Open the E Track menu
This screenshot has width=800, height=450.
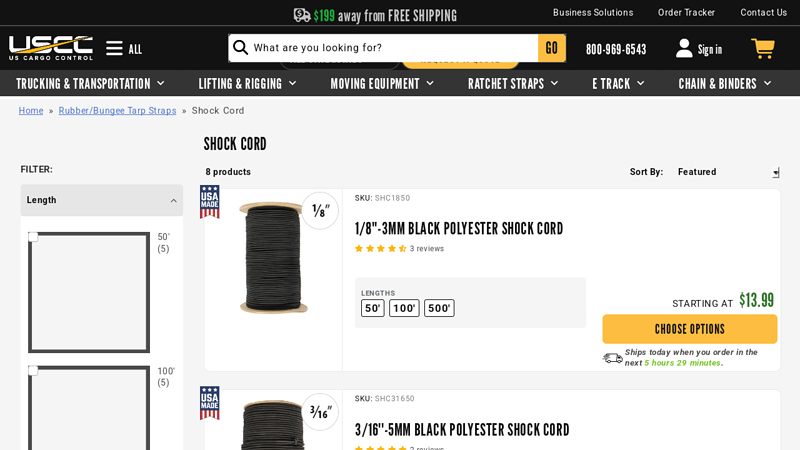tap(617, 84)
